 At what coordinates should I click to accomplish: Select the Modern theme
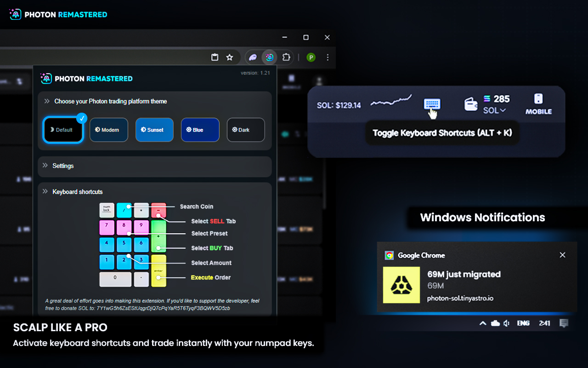109,130
